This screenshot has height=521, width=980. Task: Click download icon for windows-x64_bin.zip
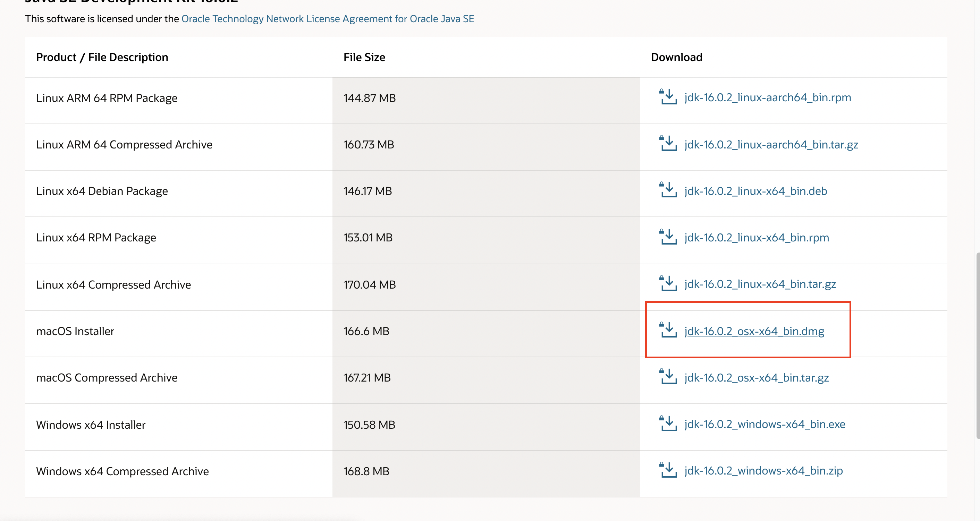668,470
